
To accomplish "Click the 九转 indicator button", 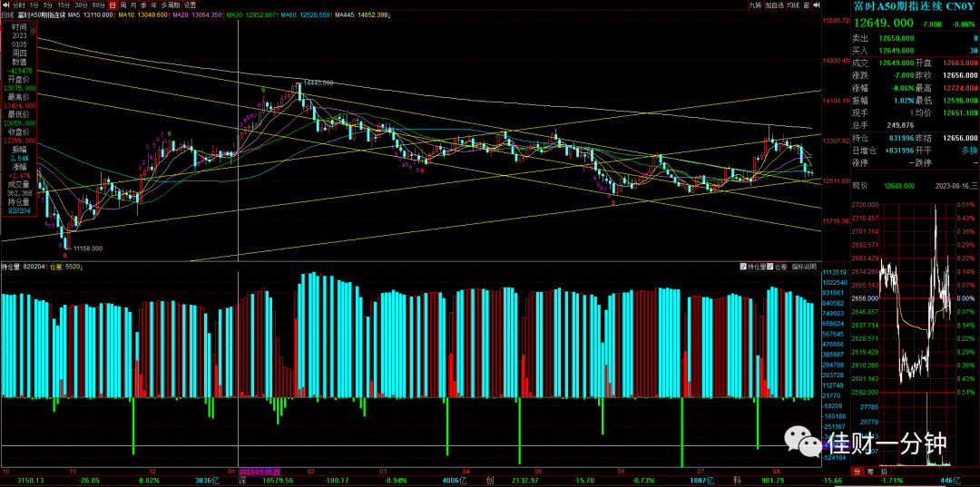I will click(756, 5).
